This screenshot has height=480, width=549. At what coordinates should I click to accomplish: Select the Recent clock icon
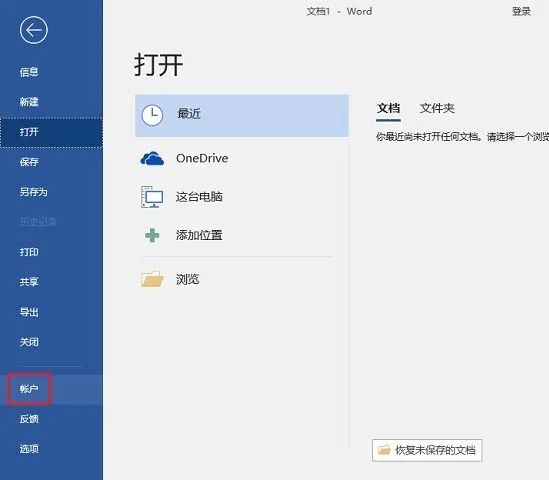[x=152, y=115]
